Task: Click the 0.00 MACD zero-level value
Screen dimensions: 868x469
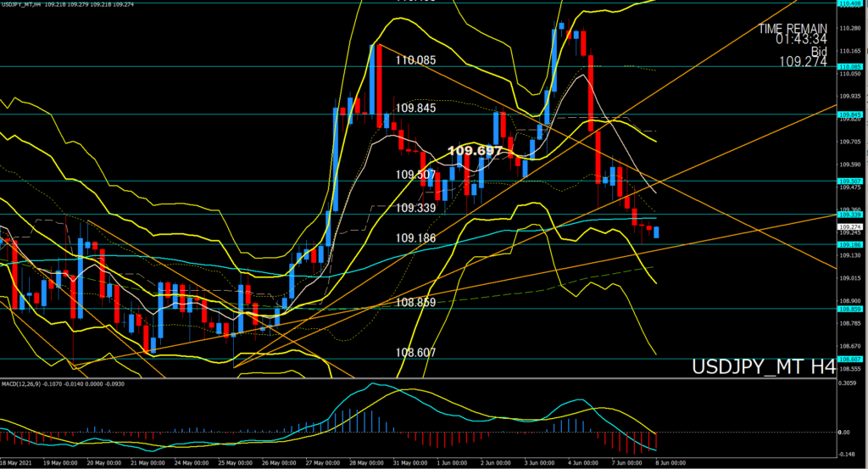Action: point(843,433)
